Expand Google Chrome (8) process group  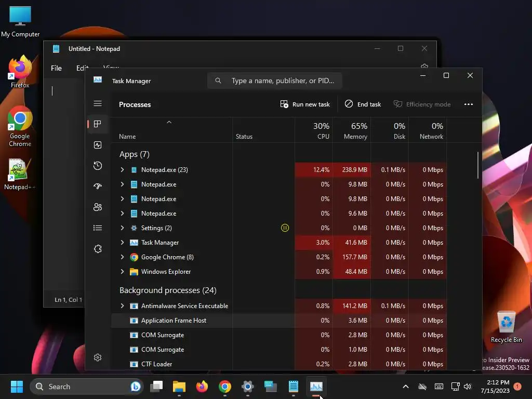coord(123,257)
